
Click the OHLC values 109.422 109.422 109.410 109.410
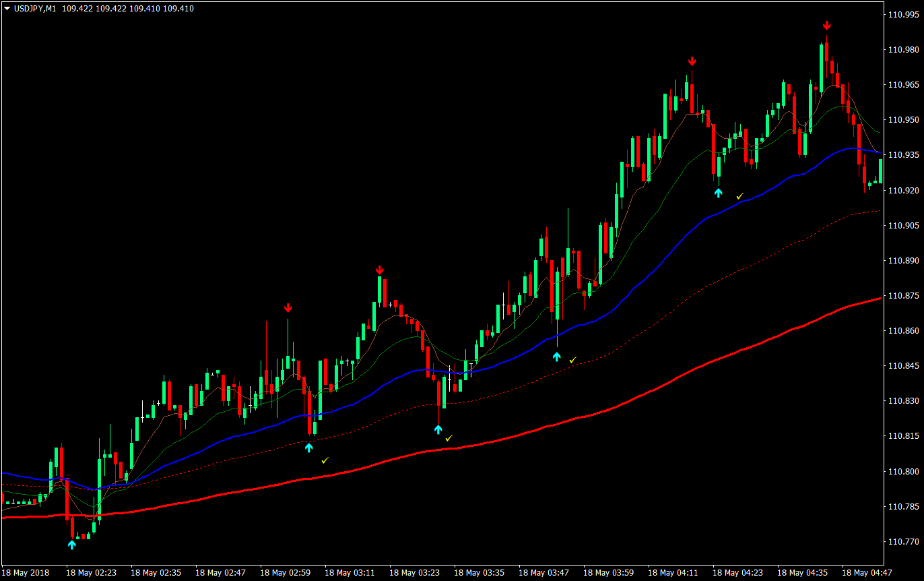pyautogui.click(x=128, y=9)
